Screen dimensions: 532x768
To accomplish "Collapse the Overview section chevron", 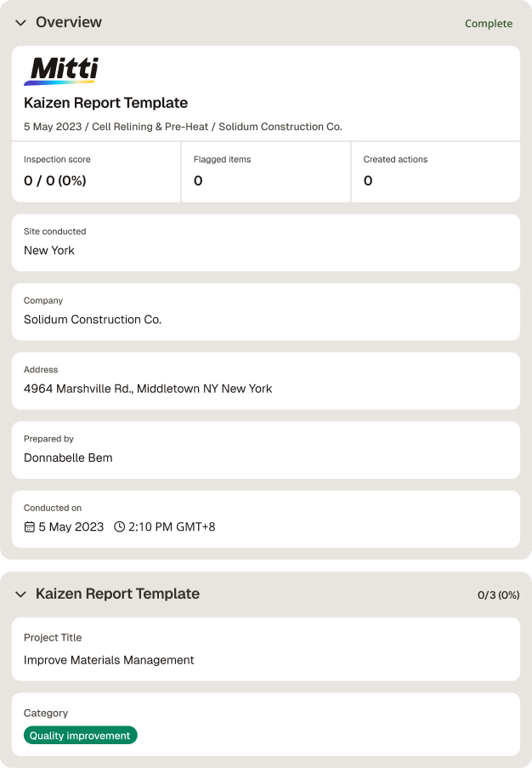I will click(x=20, y=22).
